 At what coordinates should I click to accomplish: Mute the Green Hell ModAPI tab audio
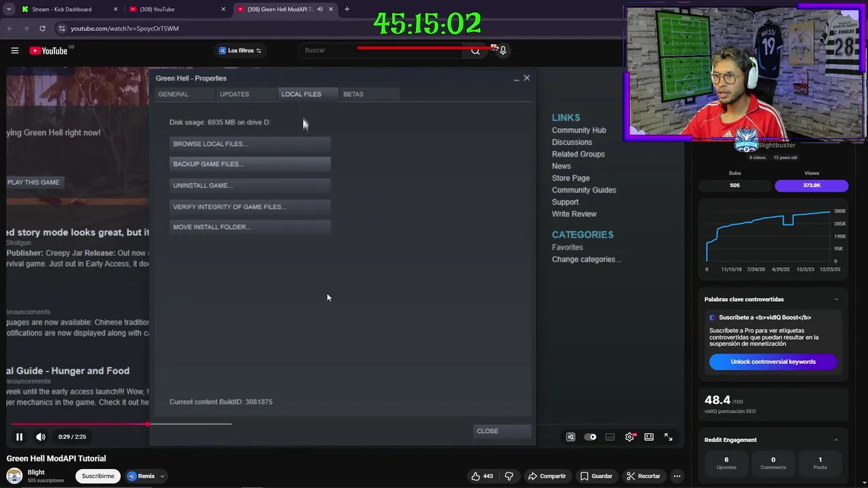[320, 9]
